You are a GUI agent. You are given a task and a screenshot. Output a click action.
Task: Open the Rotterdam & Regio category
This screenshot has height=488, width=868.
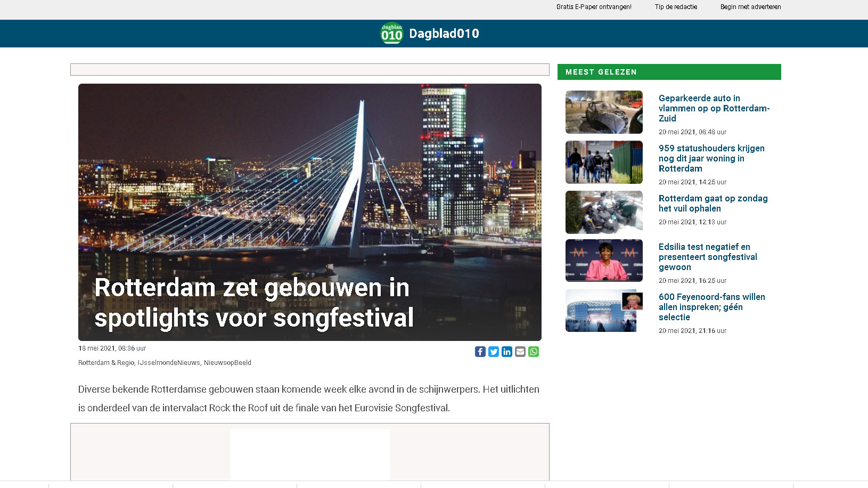pos(106,363)
